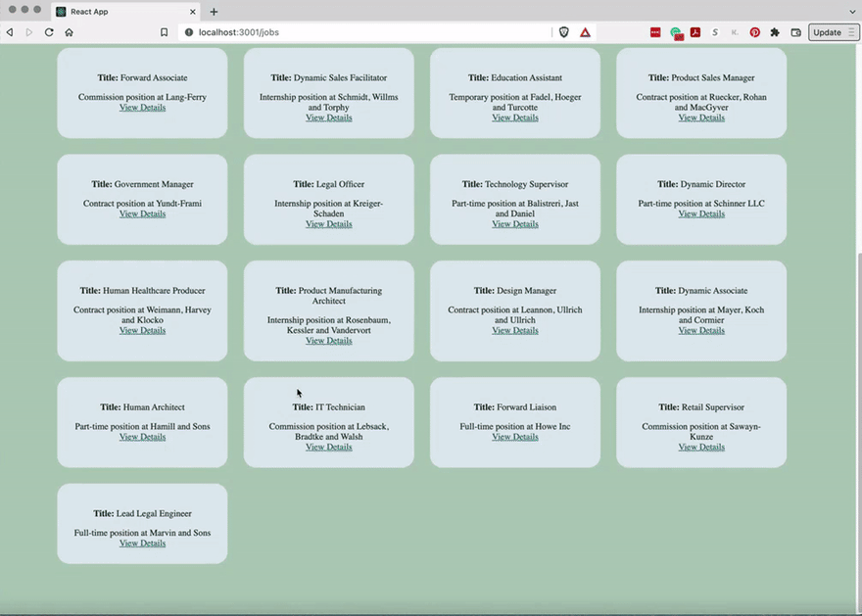Click 'Full-time position at Howe Inc' text

click(515, 426)
